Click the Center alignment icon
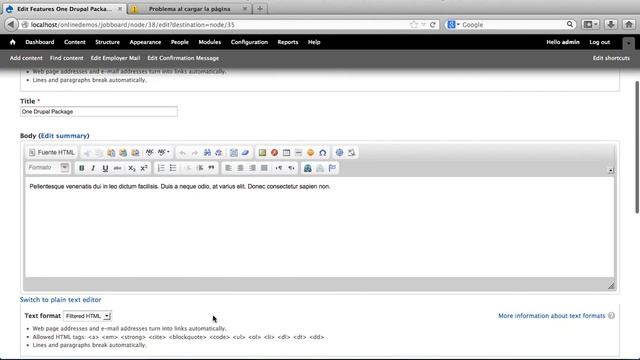The image size is (640, 360). coord(240,168)
